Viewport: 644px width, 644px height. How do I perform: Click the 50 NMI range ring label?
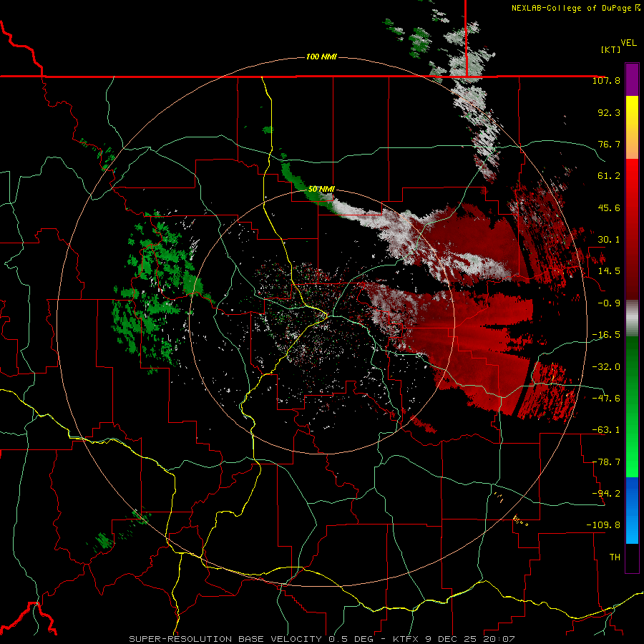pos(321,189)
